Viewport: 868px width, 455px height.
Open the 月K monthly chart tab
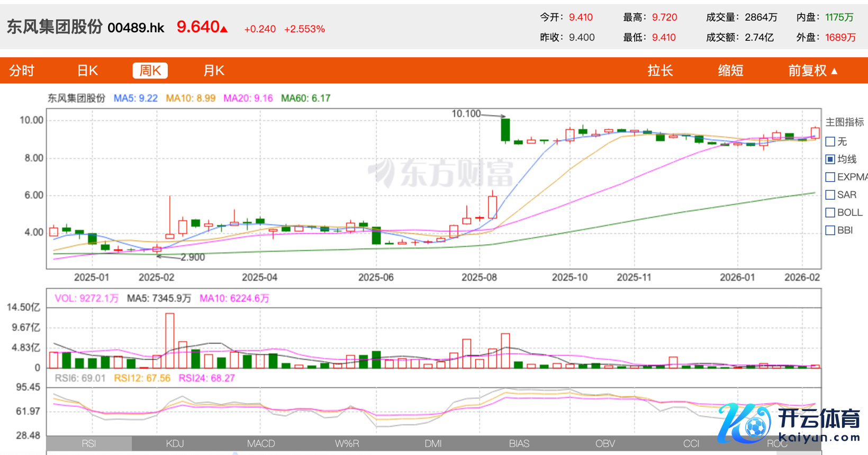click(x=214, y=70)
